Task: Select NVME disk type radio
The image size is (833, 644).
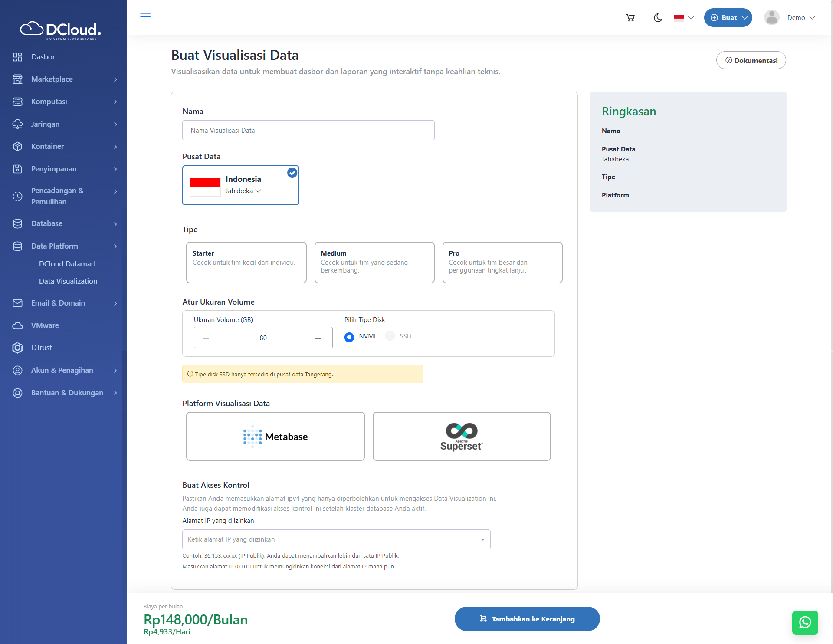Action: [x=349, y=337]
